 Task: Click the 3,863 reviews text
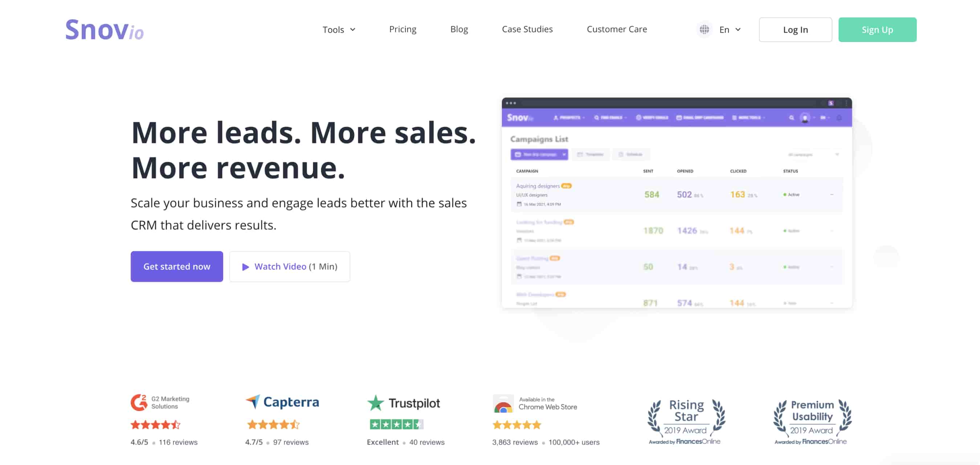[515, 442]
